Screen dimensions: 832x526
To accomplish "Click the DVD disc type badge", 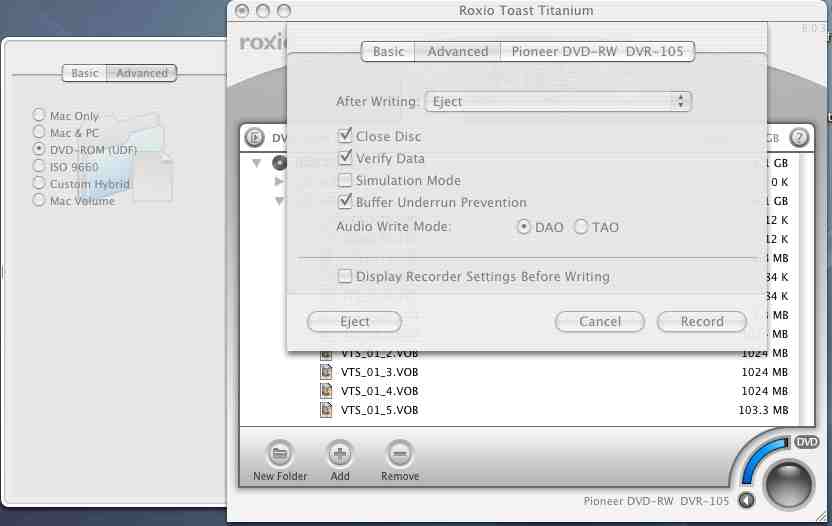I will (x=807, y=442).
